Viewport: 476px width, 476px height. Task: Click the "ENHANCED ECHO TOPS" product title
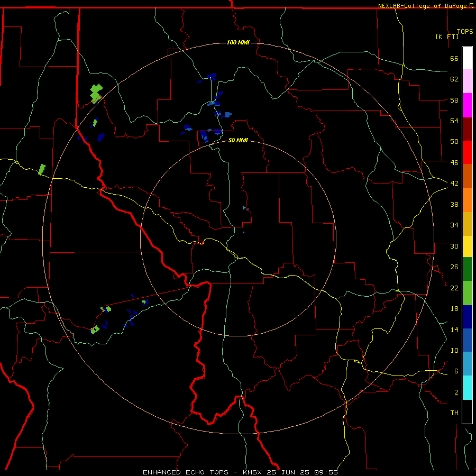coord(186,472)
